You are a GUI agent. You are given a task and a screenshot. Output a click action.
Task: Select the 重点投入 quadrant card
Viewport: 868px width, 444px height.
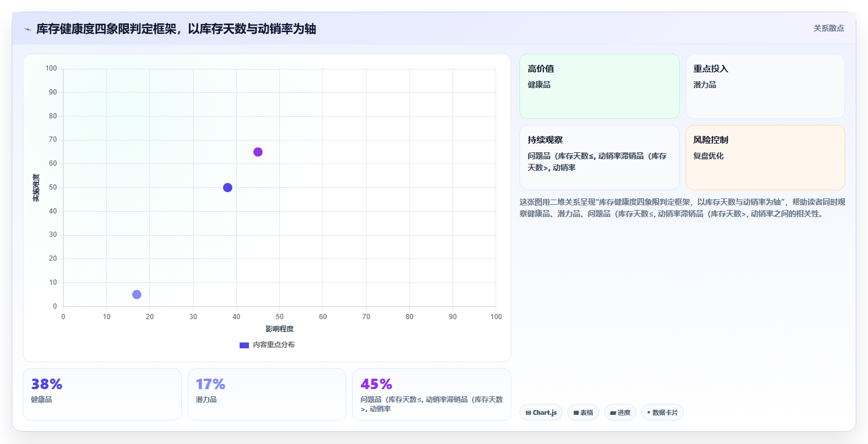click(765, 86)
